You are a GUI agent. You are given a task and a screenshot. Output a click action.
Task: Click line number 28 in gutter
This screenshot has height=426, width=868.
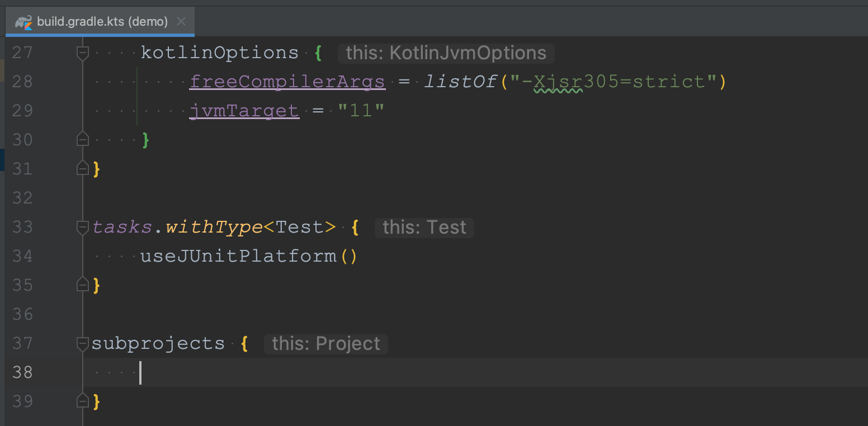pos(22,82)
